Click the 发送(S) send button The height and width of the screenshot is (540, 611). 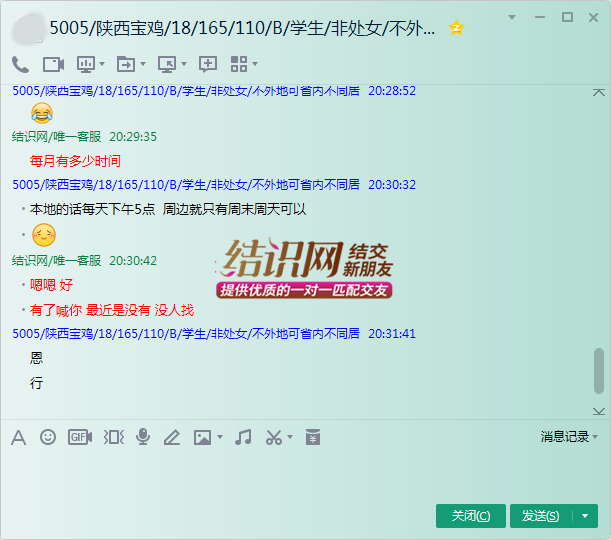[x=541, y=516]
